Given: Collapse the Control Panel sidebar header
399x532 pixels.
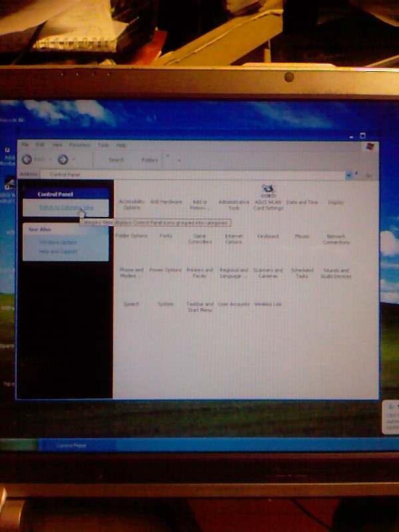Looking at the screenshot, I should 66,194.
